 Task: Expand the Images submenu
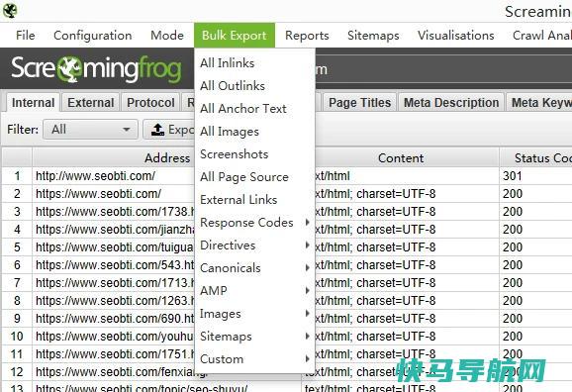click(x=255, y=314)
